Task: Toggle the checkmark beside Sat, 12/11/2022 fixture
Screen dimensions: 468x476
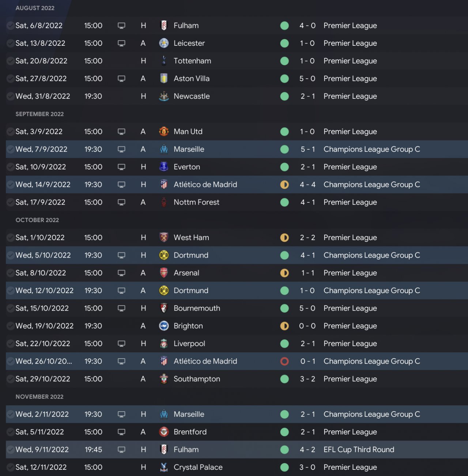Action: (x=11, y=467)
